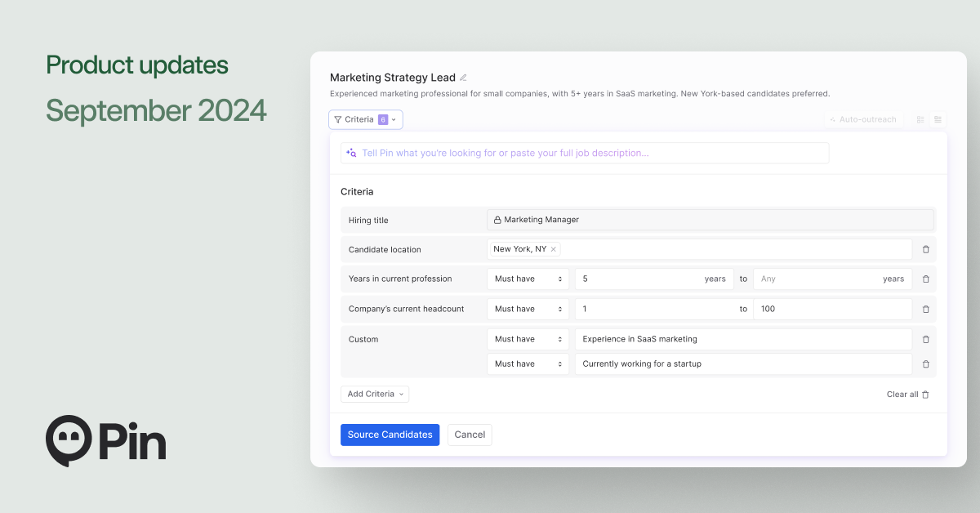Open the Add Criteria dropdown
980x513 pixels.
pyautogui.click(x=374, y=394)
